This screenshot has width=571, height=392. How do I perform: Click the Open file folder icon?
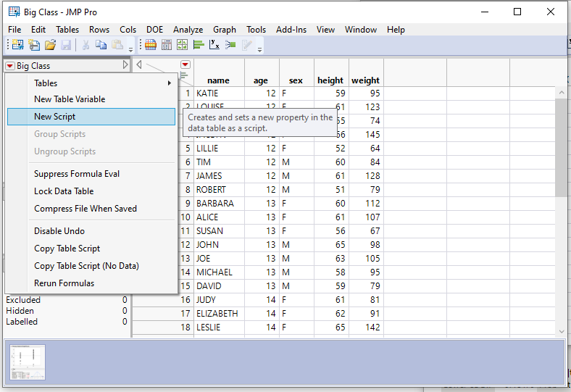coord(50,45)
